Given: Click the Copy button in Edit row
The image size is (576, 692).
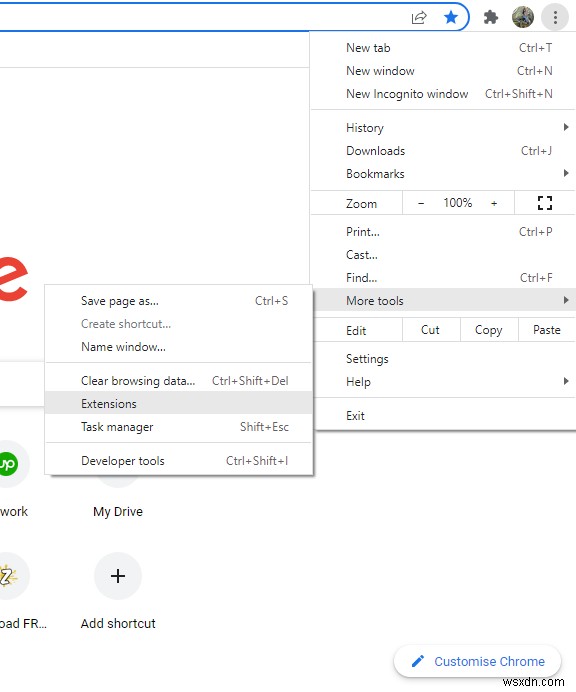Looking at the screenshot, I should [489, 330].
